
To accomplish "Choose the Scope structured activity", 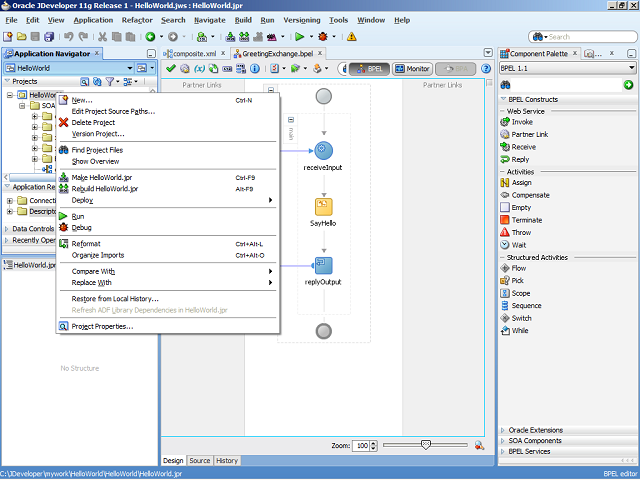I will (521, 293).
